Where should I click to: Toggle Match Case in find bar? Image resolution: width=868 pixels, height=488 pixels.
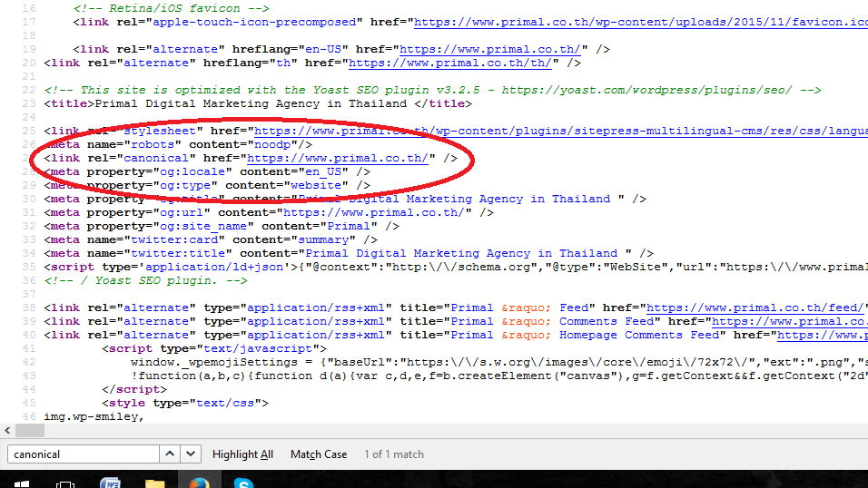319,454
